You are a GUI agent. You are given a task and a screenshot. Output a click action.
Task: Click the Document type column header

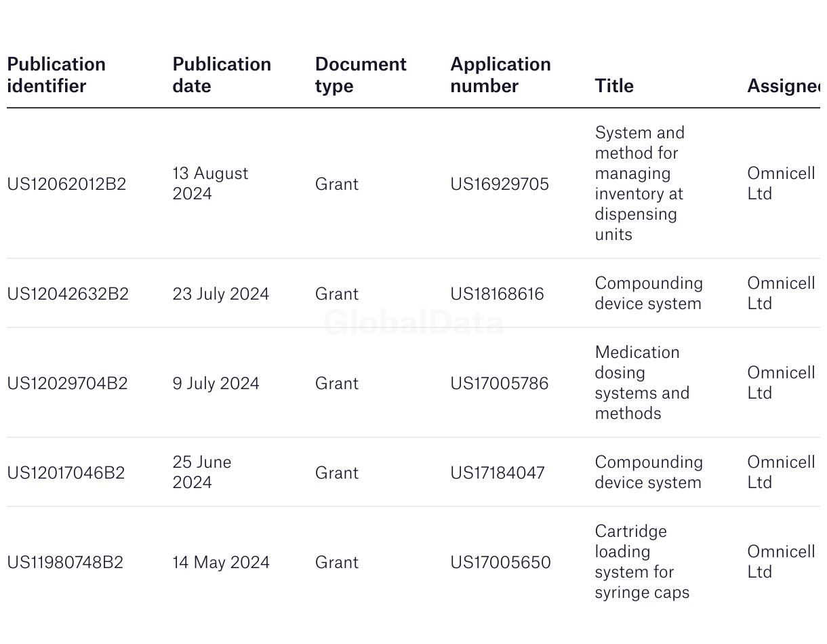(361, 75)
